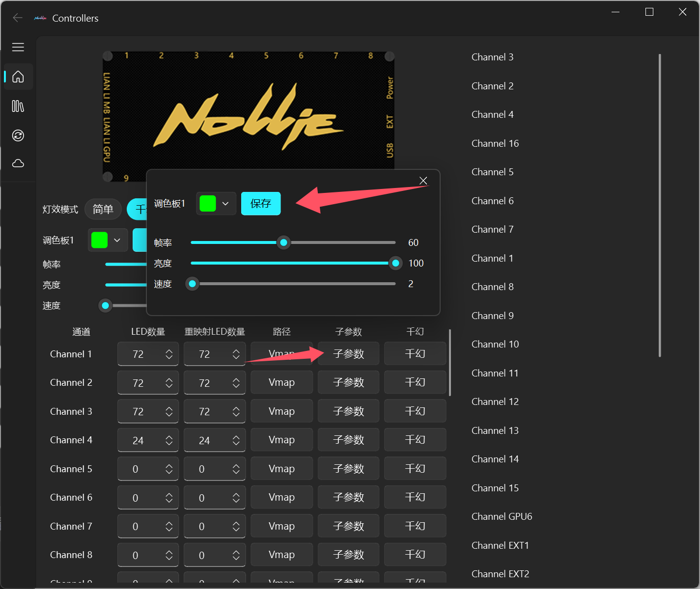Open Channel 2 sub-parameters (子参数)

[348, 382]
